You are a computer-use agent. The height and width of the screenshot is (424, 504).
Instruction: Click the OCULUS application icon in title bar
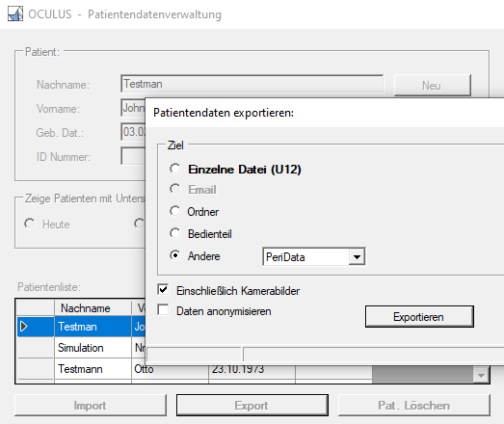click(15, 14)
